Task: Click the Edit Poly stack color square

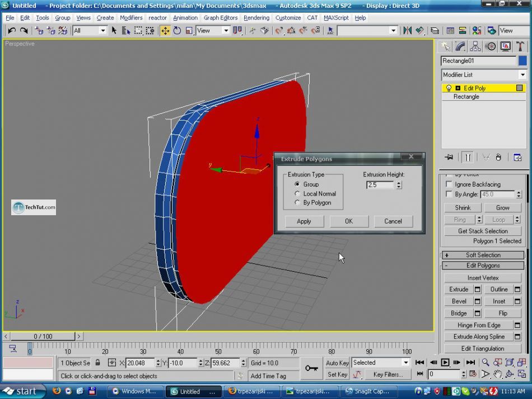Action: pyautogui.click(x=519, y=88)
